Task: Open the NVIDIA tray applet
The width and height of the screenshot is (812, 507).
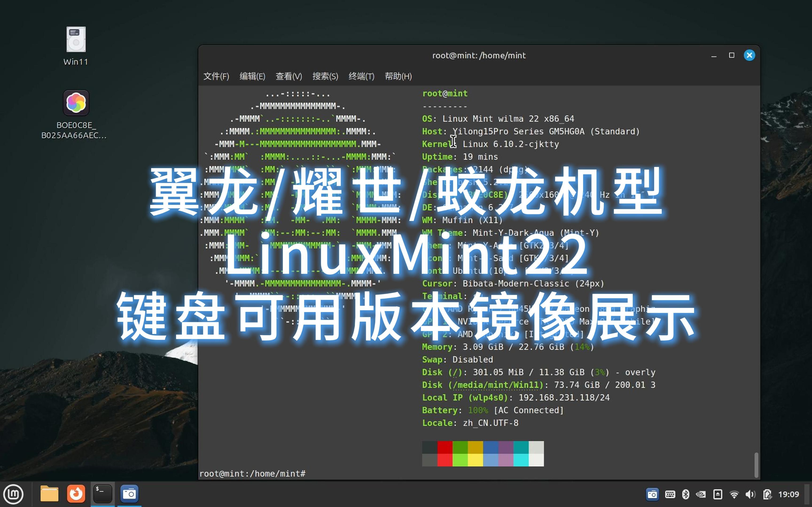Action: coord(701,494)
